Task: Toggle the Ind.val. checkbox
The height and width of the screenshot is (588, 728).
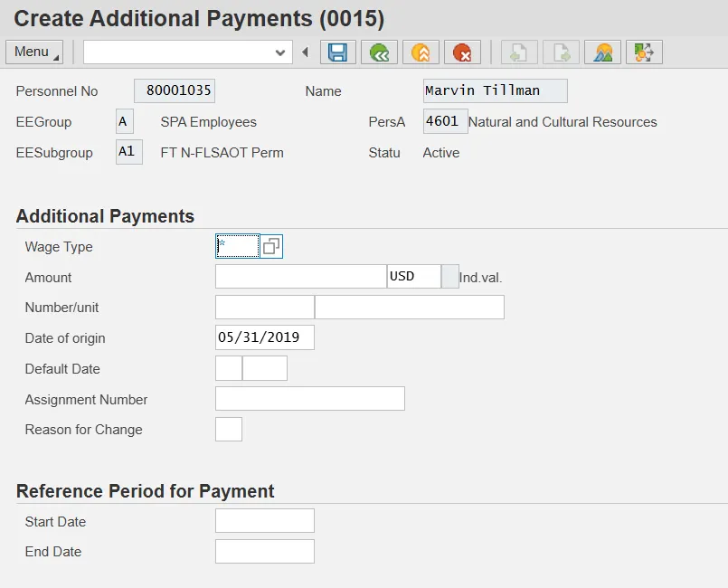Action: [x=449, y=276]
